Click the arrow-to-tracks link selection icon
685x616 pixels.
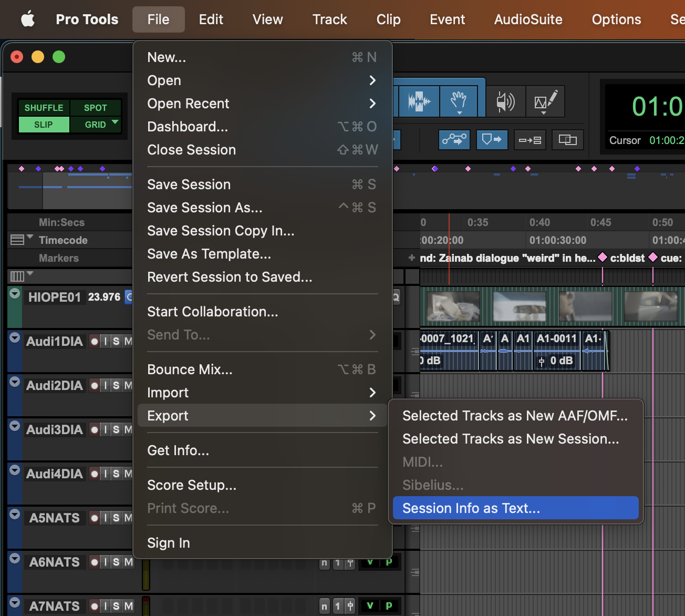[530, 140]
